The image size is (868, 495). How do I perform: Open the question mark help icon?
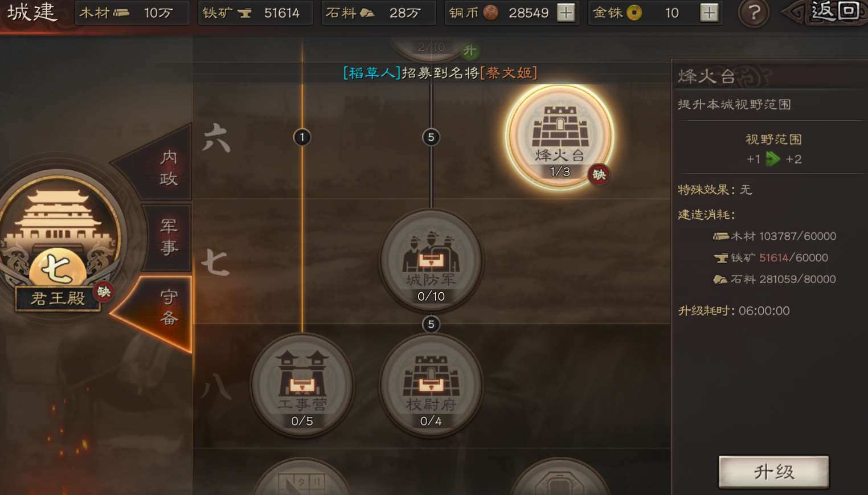tap(754, 13)
